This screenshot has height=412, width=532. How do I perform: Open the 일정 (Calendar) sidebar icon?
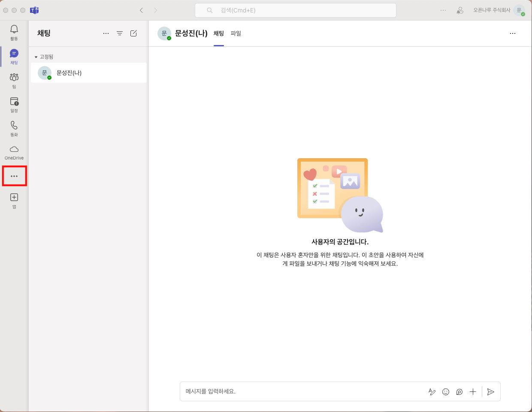point(14,104)
